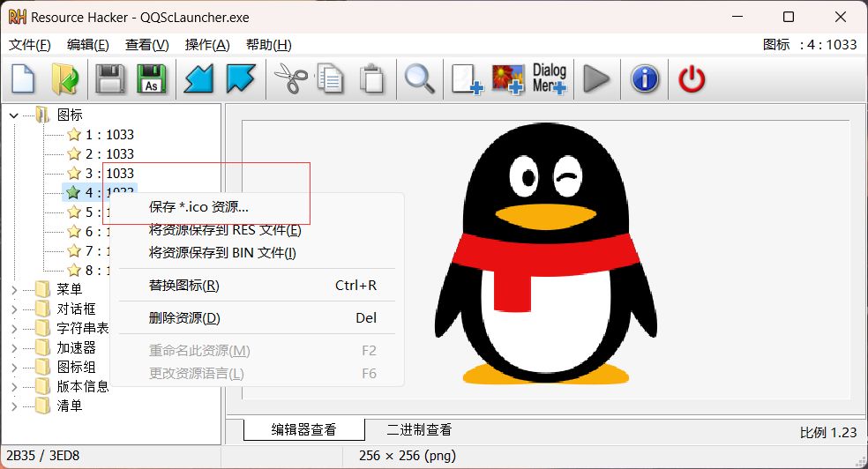The width and height of the screenshot is (868, 469).
Task: Collapse the 图标 tree folder
Action: [14, 115]
